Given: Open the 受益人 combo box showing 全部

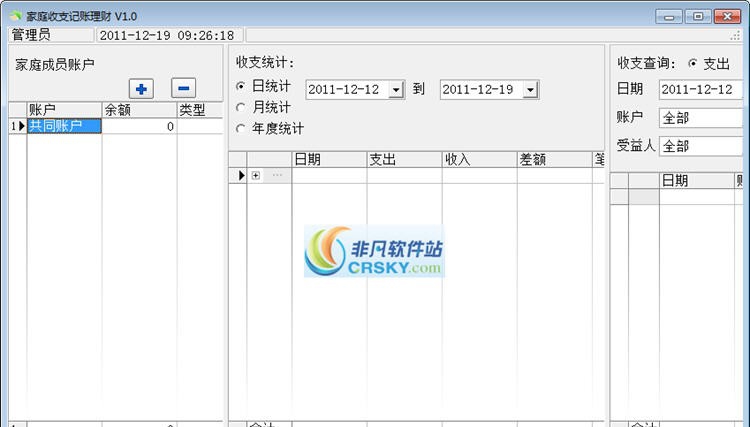Looking at the screenshot, I should [x=700, y=146].
